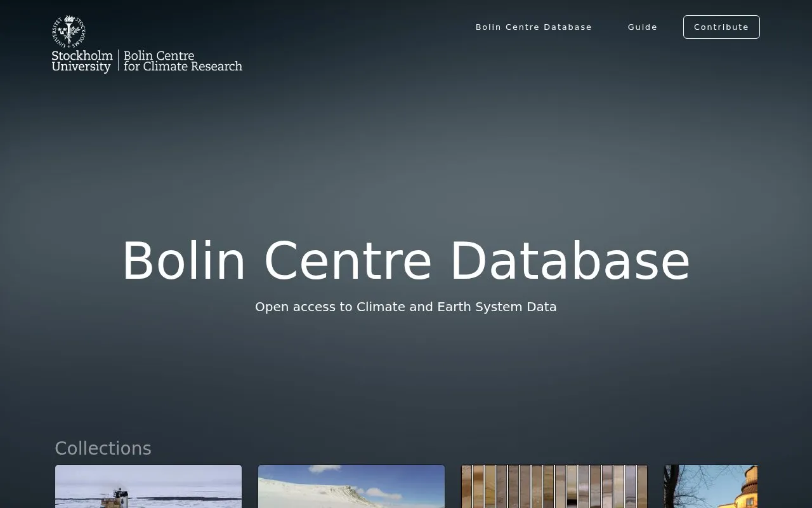The width and height of the screenshot is (812, 508).
Task: Click the Contribute button
Action: pyautogui.click(x=721, y=27)
